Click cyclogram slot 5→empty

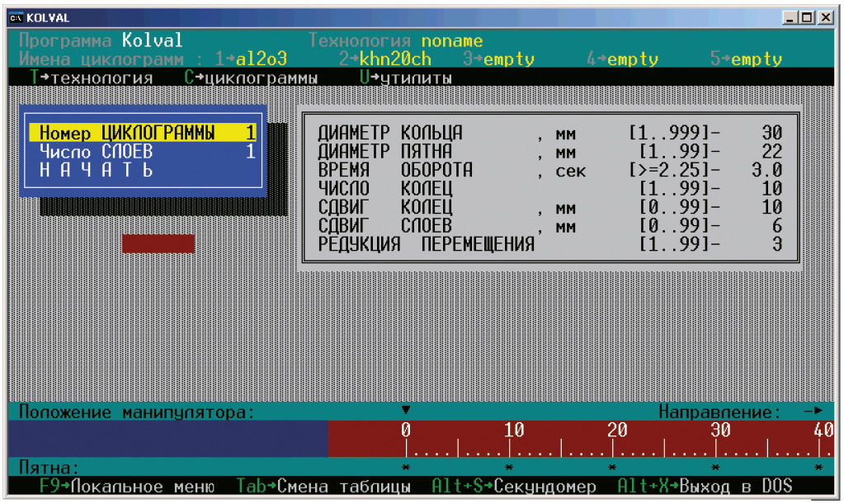(747, 59)
